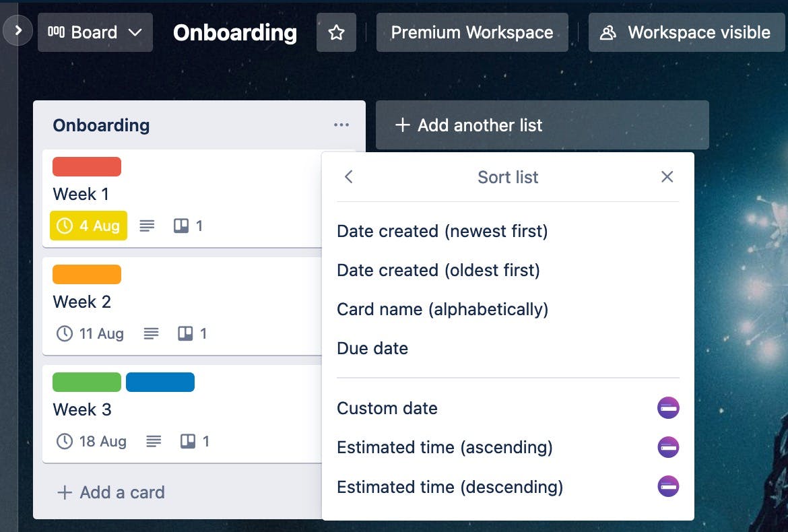Select Card name (alphabetically) sort
Screen dimensions: 788x532
(442, 309)
